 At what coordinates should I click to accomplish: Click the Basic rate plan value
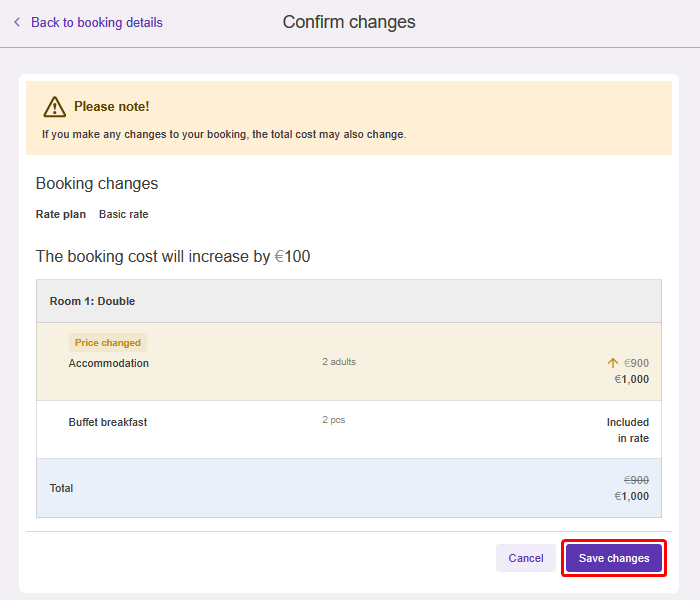coord(123,214)
